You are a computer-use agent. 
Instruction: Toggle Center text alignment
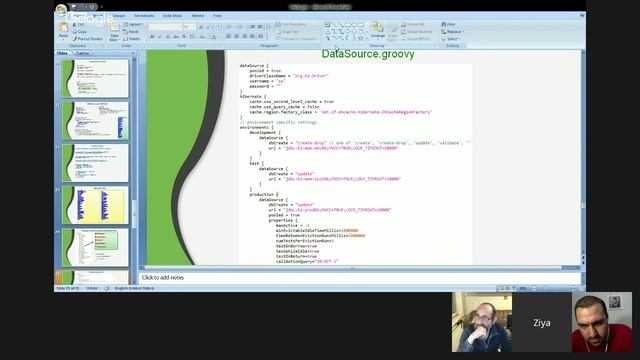236,37
